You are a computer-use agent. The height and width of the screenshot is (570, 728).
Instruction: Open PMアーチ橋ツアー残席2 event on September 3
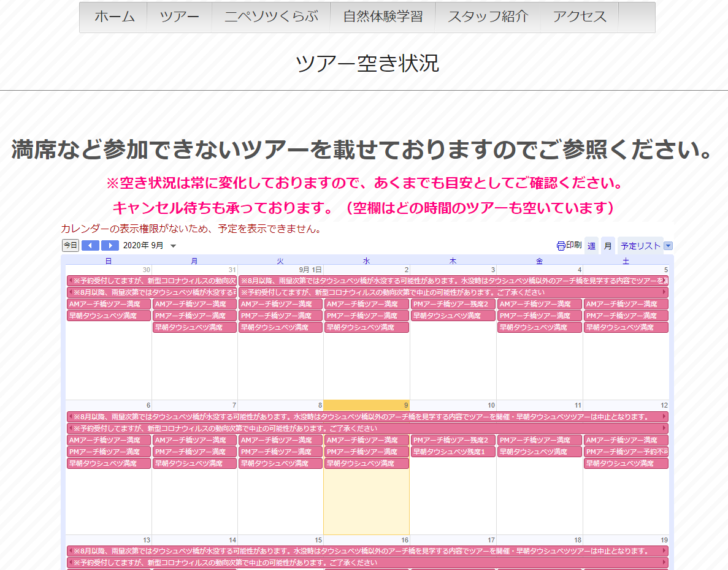coord(453,304)
